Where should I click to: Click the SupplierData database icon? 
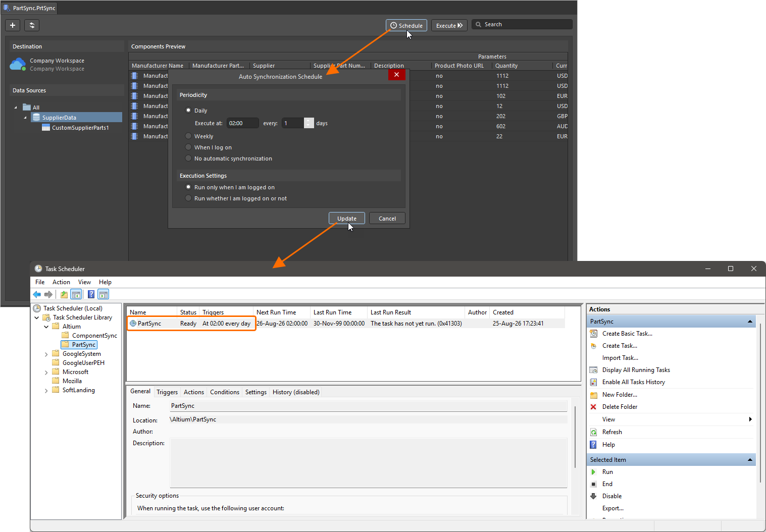click(36, 118)
